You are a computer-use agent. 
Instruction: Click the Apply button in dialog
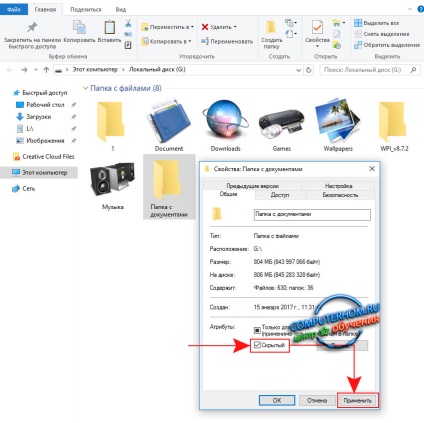(x=358, y=400)
